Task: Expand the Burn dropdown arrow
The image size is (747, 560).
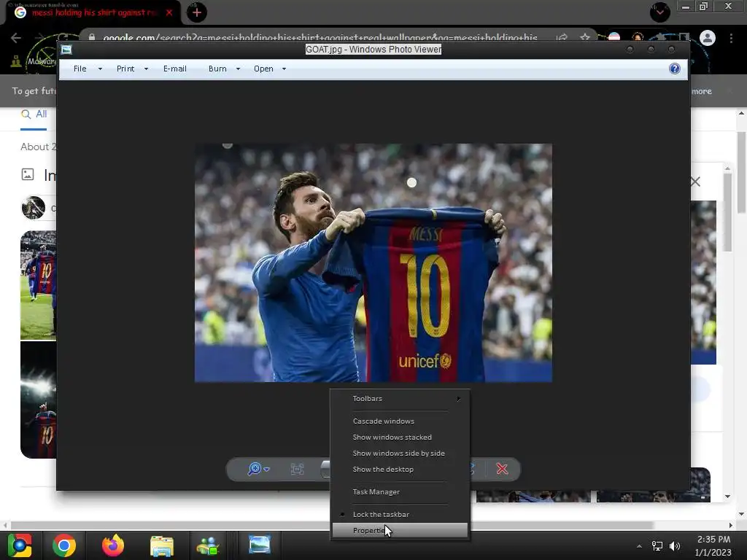Action: 239,69
